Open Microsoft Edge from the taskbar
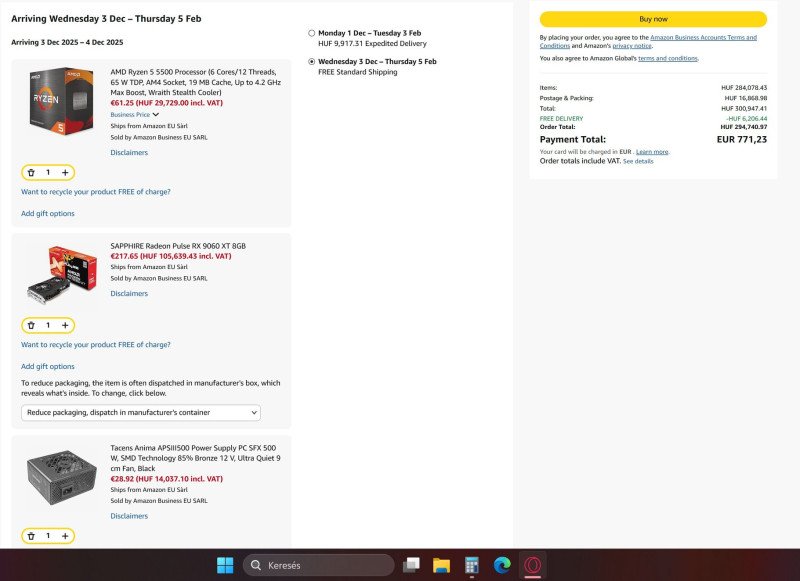The image size is (800, 581). point(502,565)
